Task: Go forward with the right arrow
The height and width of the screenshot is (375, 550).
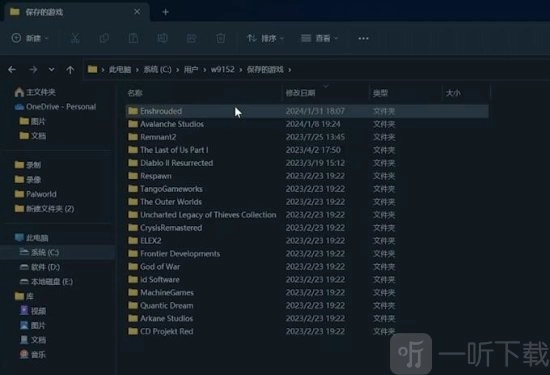Action: point(33,69)
